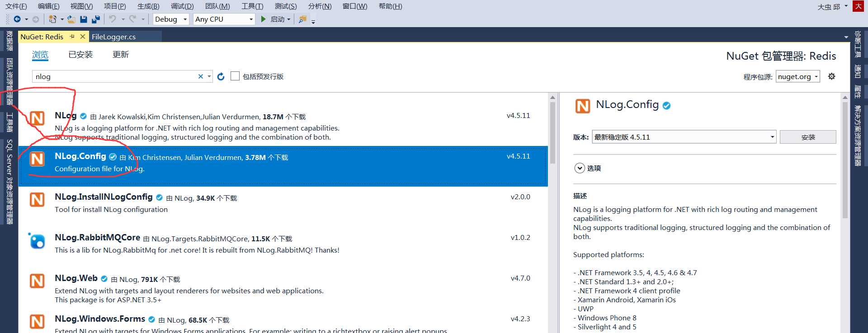
Task: Open the Debug configuration dropdown
Action: coord(171,19)
